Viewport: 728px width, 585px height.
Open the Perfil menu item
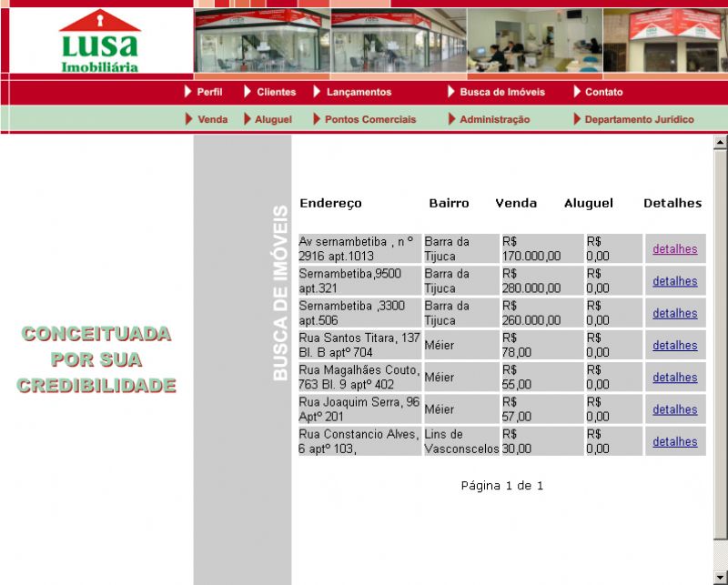click(209, 92)
